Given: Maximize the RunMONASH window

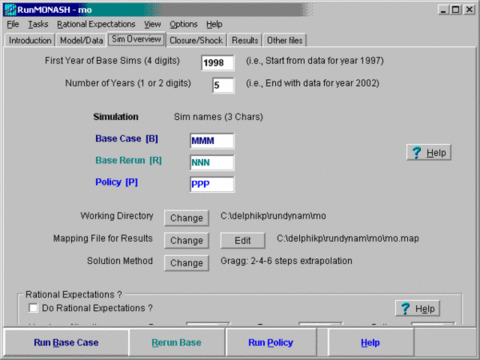Looking at the screenshot, I should [x=456, y=10].
